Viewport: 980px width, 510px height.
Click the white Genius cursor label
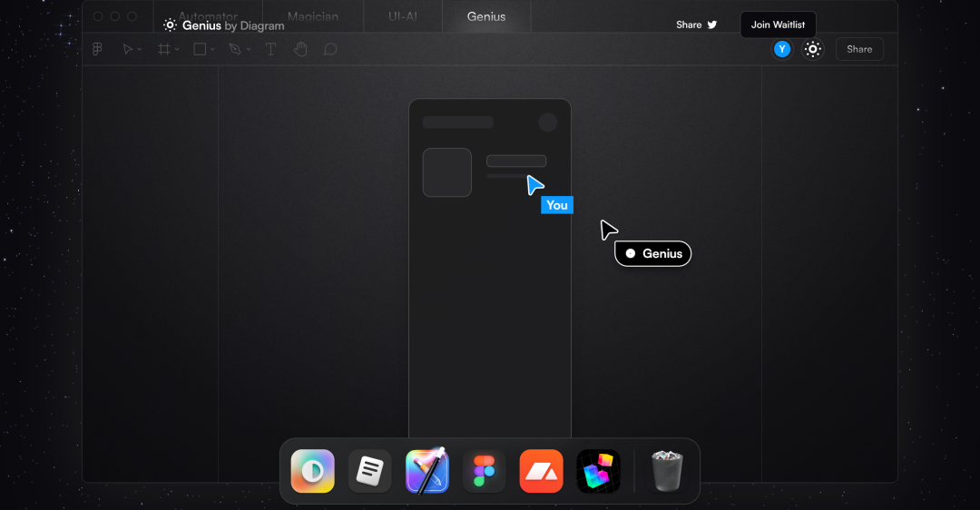pyautogui.click(x=653, y=254)
